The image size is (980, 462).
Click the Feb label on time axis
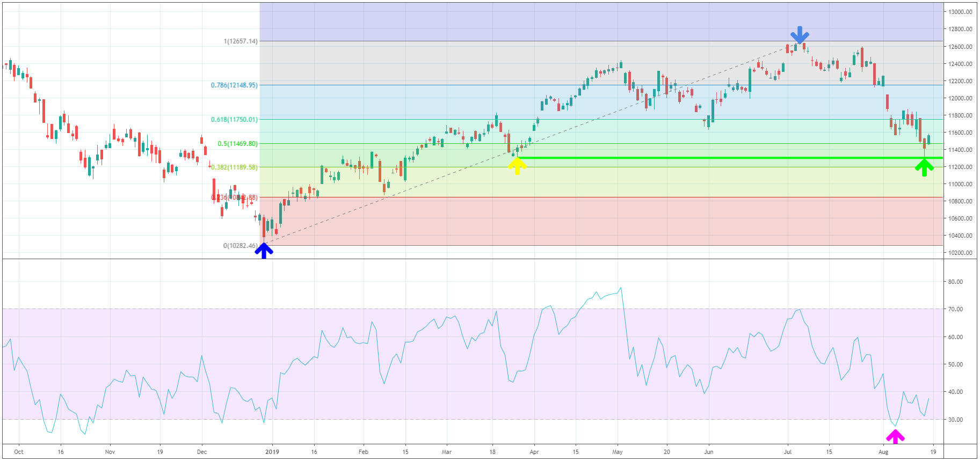tap(364, 452)
